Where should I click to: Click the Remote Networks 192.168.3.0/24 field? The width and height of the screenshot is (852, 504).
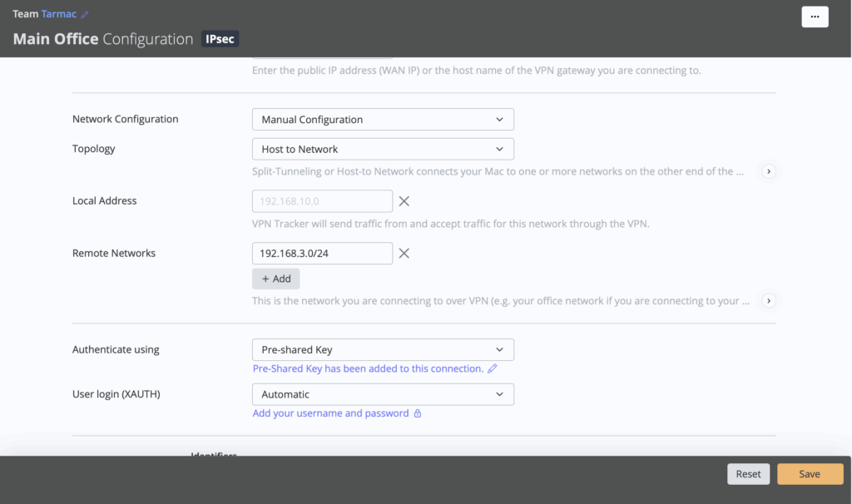[322, 254]
